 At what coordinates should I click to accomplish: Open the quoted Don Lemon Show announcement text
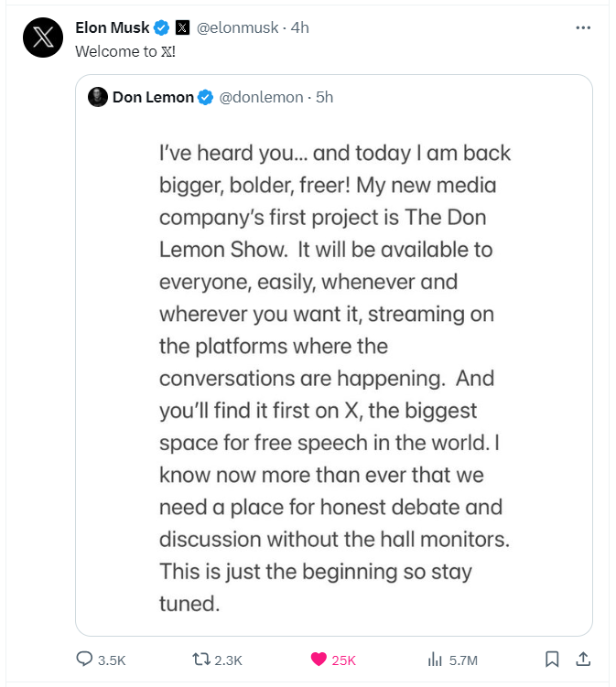335,378
